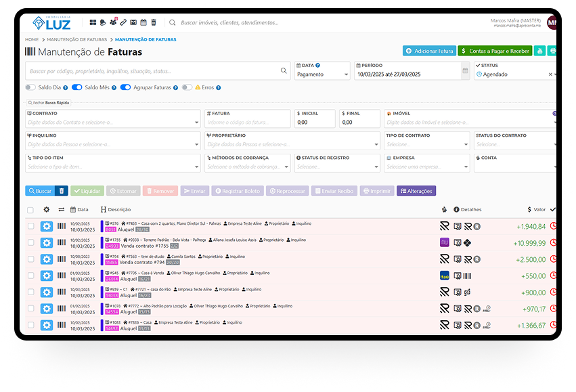Sort by the Data column header

79,209
